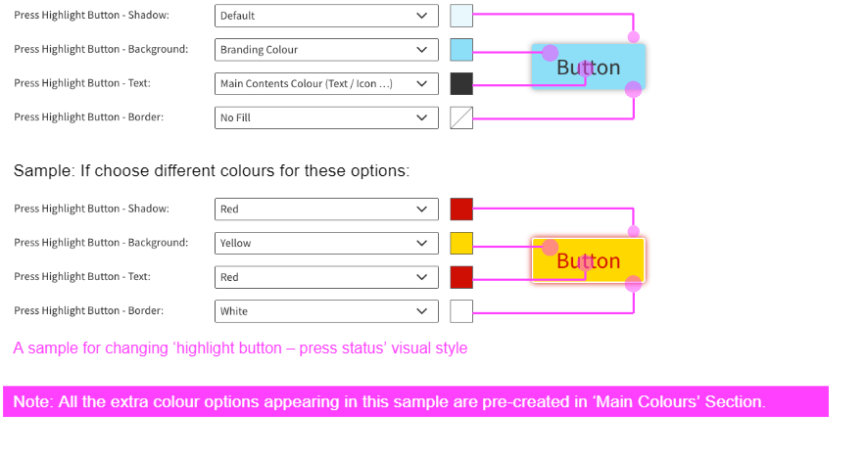Select the yellow sample Background colour swatch
The width and height of the screenshot is (868, 466).
461,244
